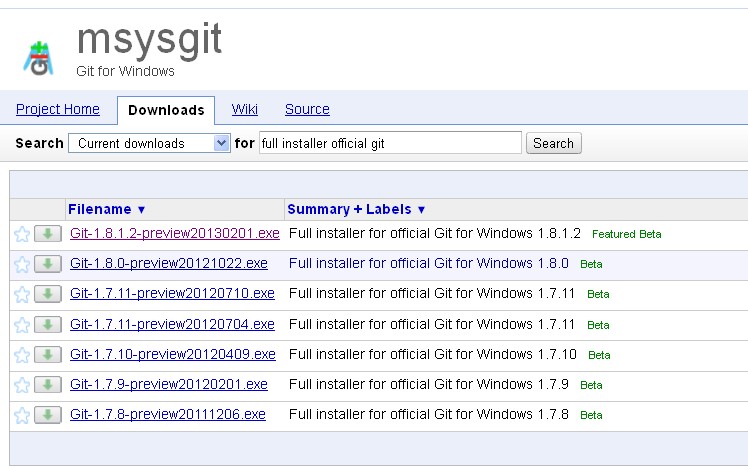Image resolution: width=748 pixels, height=466 pixels.
Task: Star the Git-1.7.11-preview20120710.exe download
Action: 22,294
